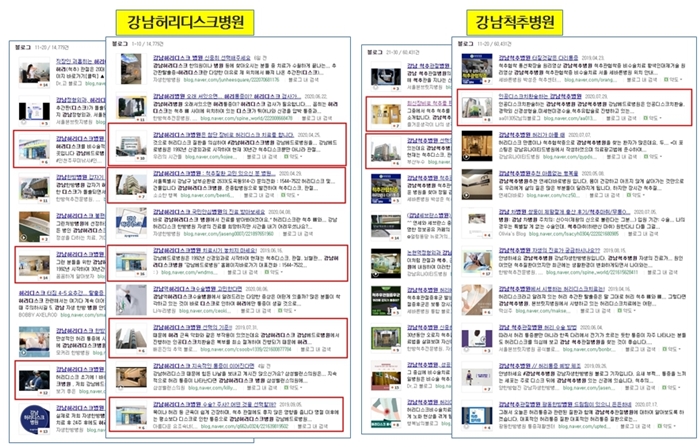The width and height of the screenshot is (700, 447).
Task: Click the blog.naver.com/csoobv1339 URL
Action: pyautogui.click(x=244, y=349)
